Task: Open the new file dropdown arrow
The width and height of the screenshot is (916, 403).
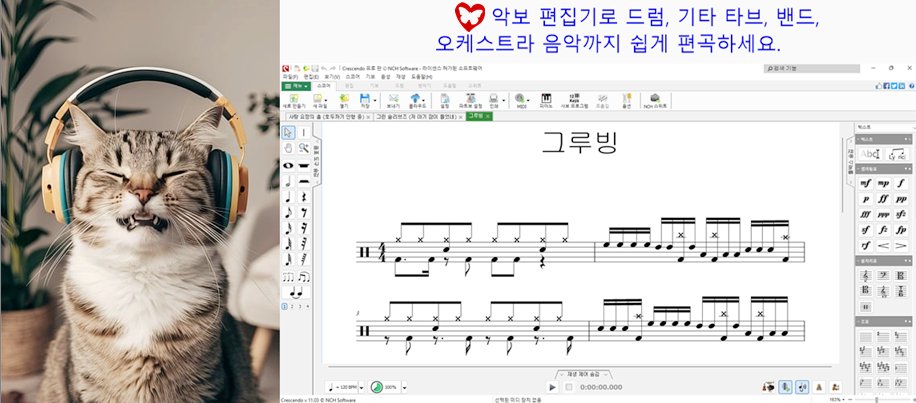Action: click(x=326, y=100)
